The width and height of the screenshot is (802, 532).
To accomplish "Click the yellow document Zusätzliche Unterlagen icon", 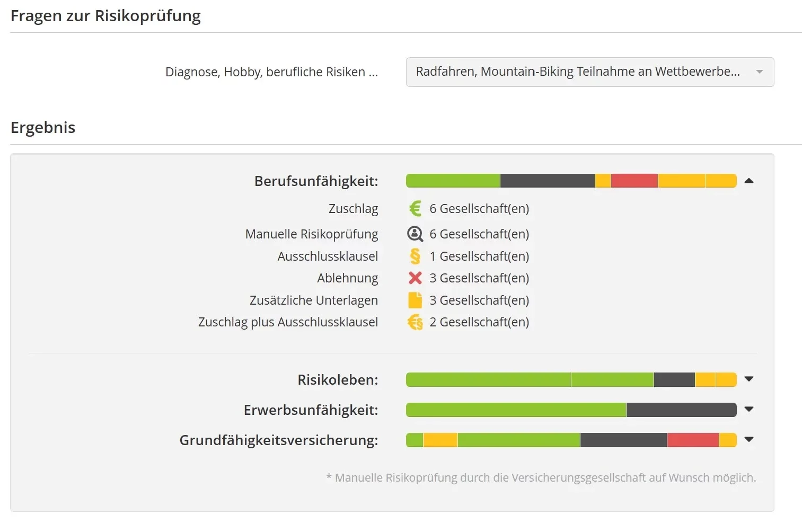I will tap(415, 300).
